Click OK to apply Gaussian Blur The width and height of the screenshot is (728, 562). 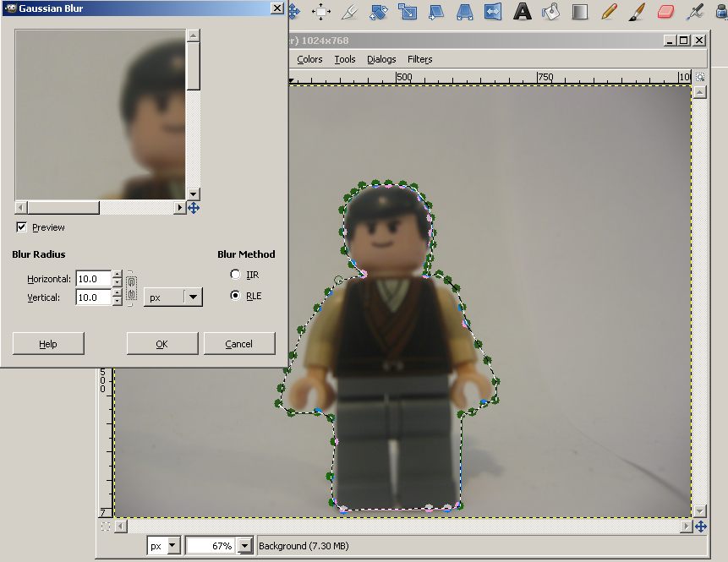pos(162,344)
